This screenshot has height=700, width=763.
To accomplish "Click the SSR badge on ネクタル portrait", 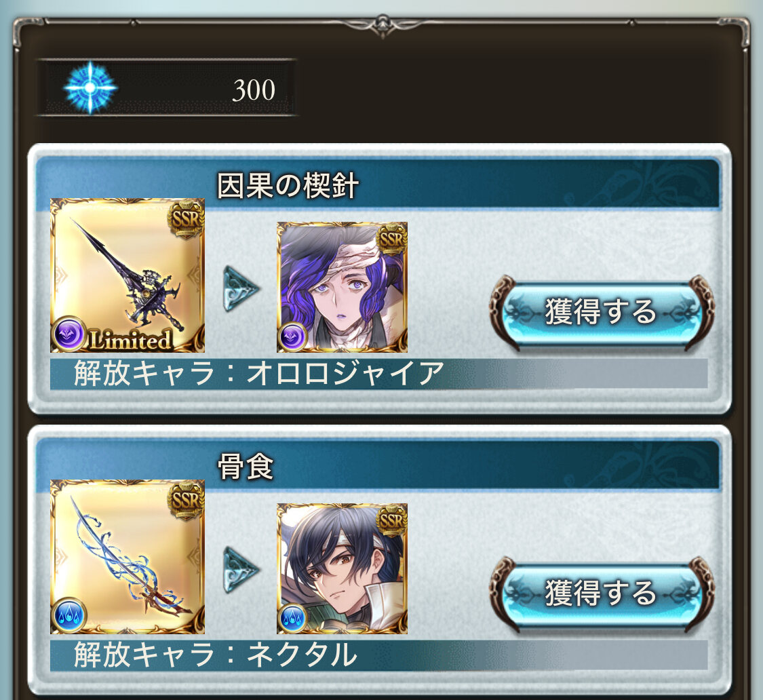I will tap(392, 521).
